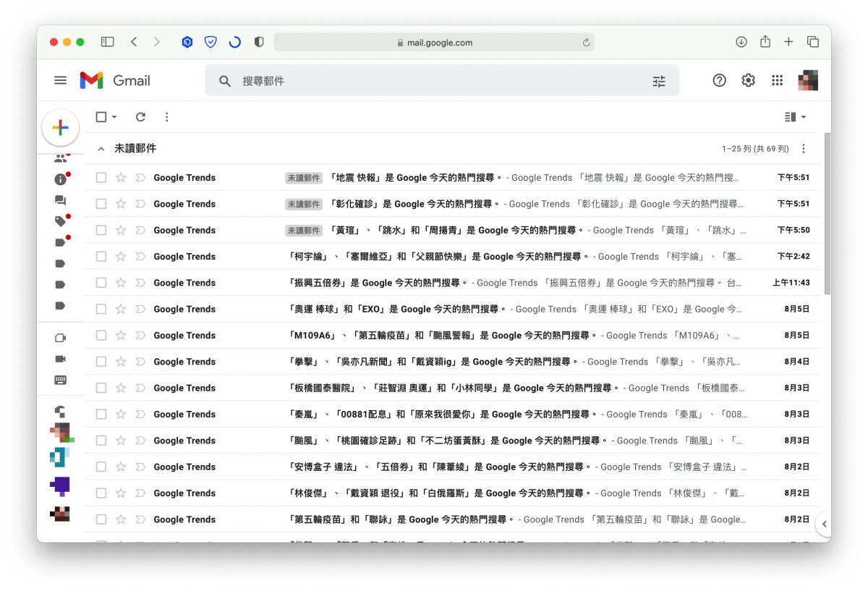Open the forums category chat icon
Screen dimensions: 868x591
click(x=61, y=200)
